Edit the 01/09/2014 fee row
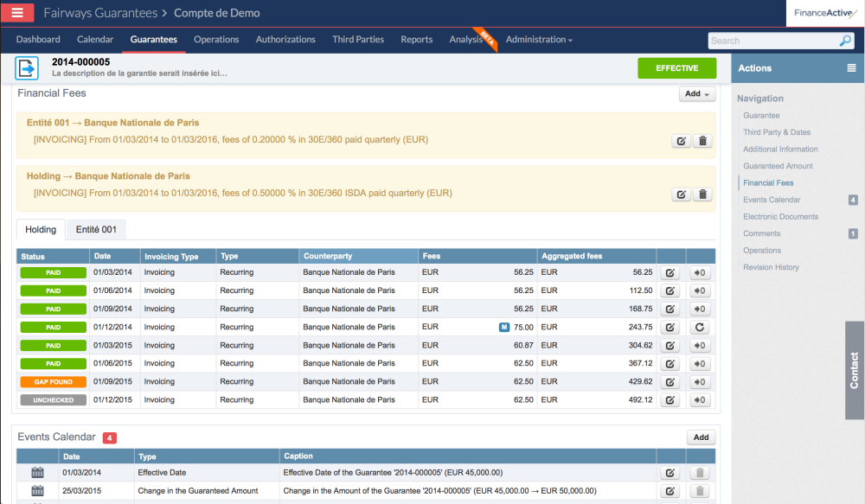 click(670, 309)
